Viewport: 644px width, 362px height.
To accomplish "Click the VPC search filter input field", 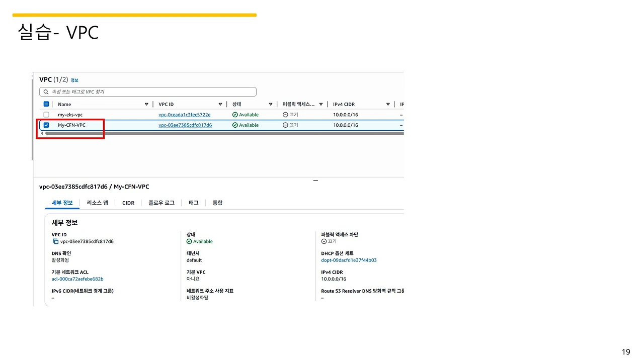I will 148,92.
